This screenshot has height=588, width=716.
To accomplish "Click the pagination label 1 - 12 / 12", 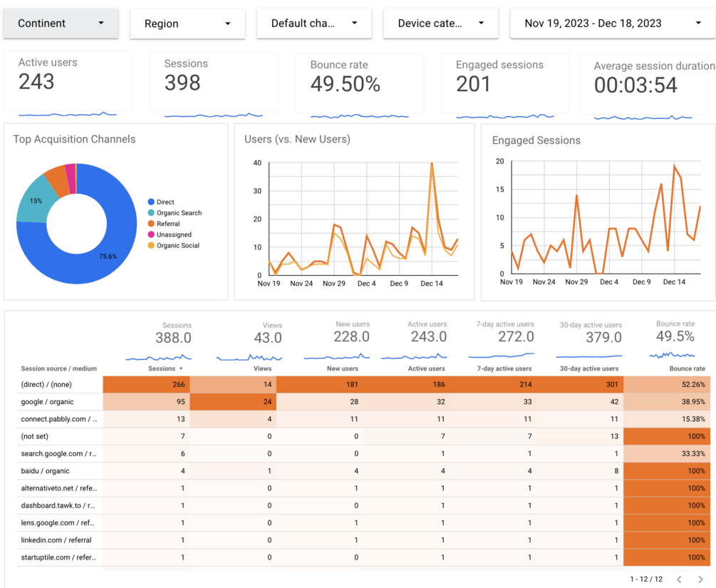I will pos(646,579).
